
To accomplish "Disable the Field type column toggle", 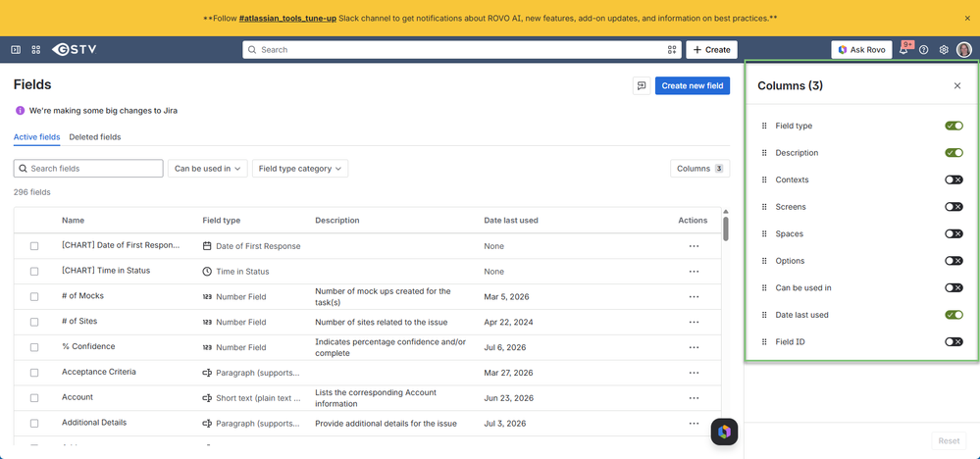I will [x=954, y=126].
